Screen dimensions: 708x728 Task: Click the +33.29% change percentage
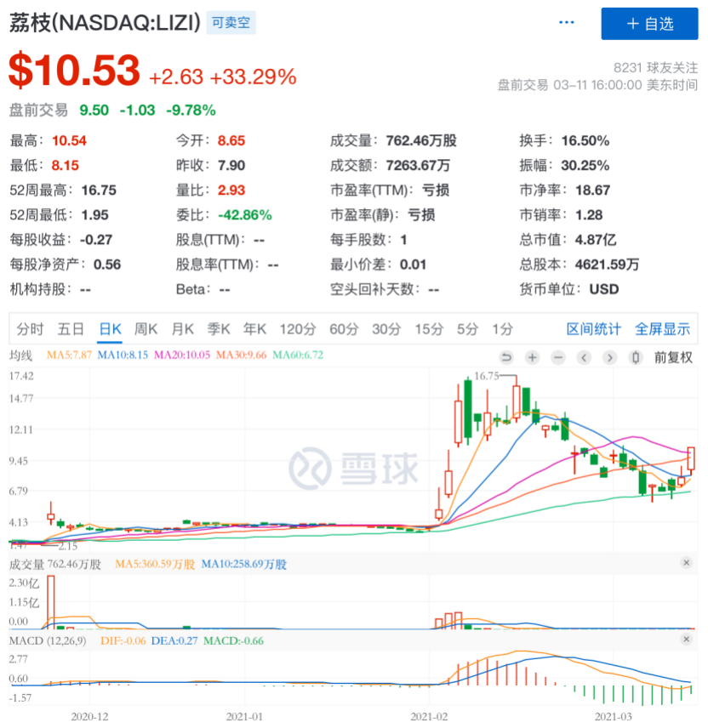point(254,77)
